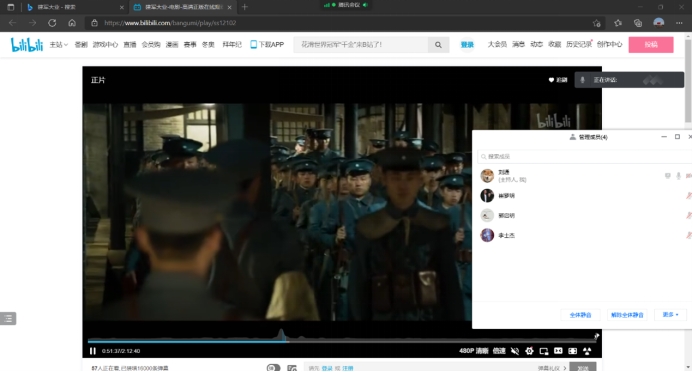Viewport: 693px width, 372px height.
Task: Open the player settings gear
Action: pos(529,351)
